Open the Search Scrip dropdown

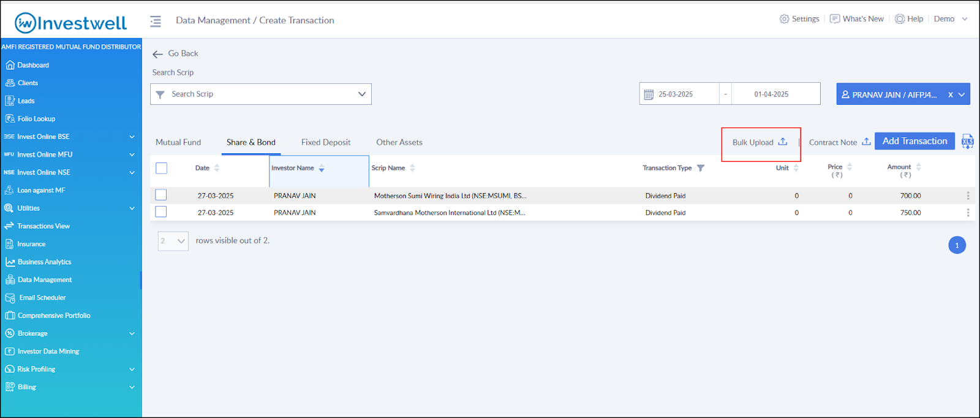click(x=261, y=94)
